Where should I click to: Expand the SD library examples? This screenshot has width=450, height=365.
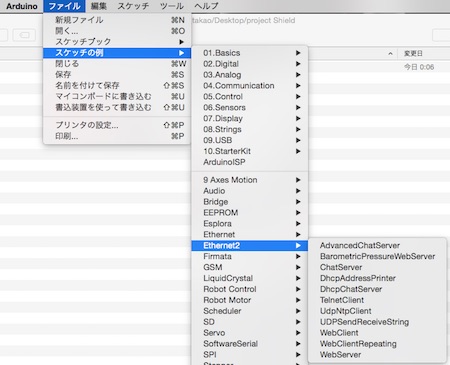[x=250, y=322]
